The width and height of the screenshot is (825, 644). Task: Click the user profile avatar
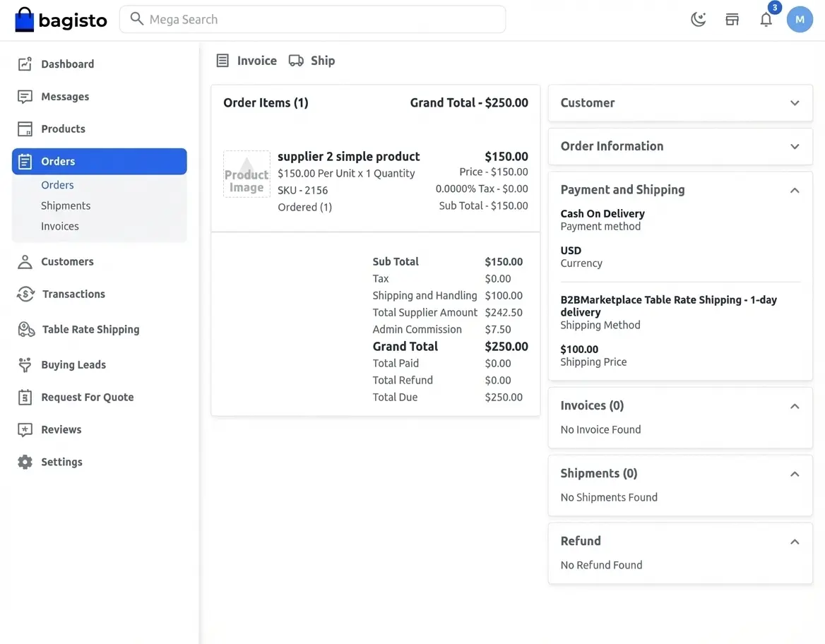pyautogui.click(x=800, y=20)
